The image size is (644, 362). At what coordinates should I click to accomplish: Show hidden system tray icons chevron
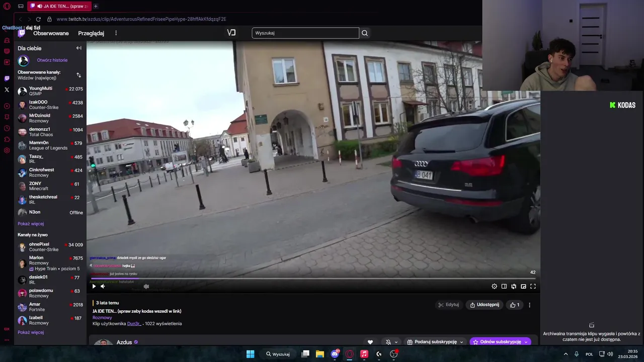566,354
